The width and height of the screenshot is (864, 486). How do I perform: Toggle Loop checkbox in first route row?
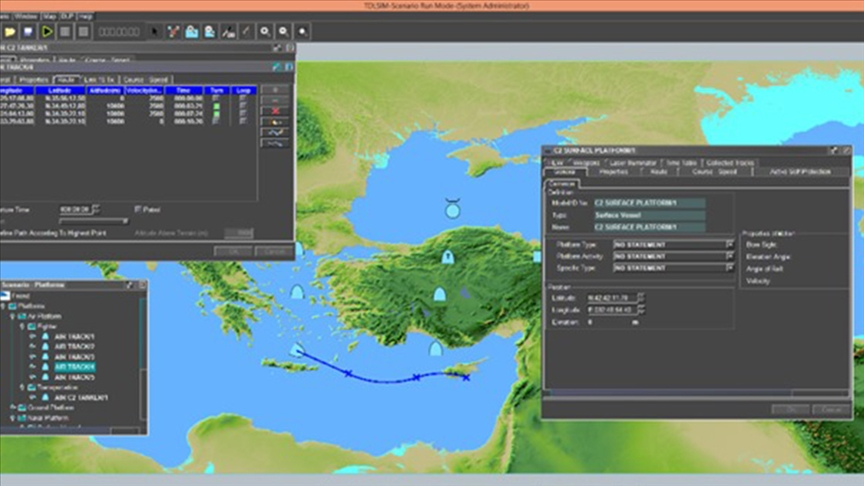[x=243, y=97]
